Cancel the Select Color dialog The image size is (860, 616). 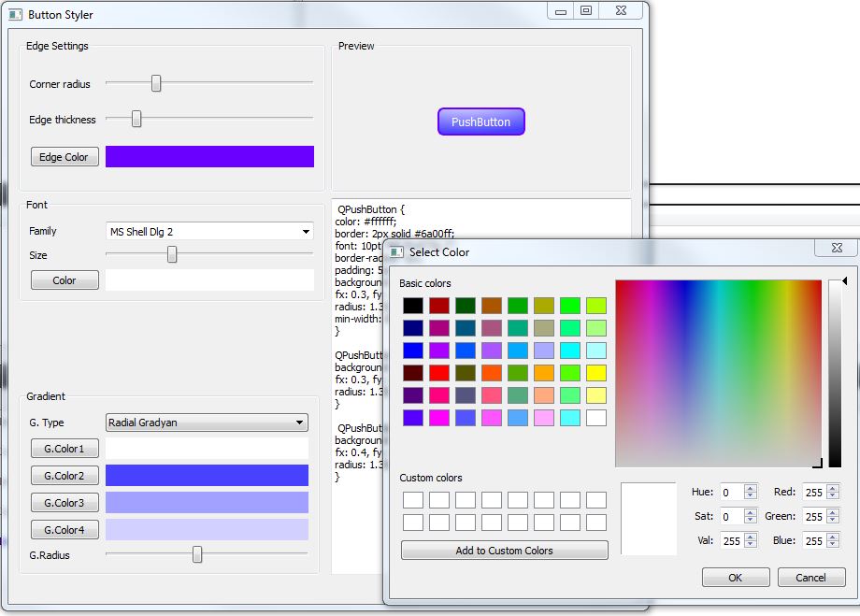tap(811, 577)
